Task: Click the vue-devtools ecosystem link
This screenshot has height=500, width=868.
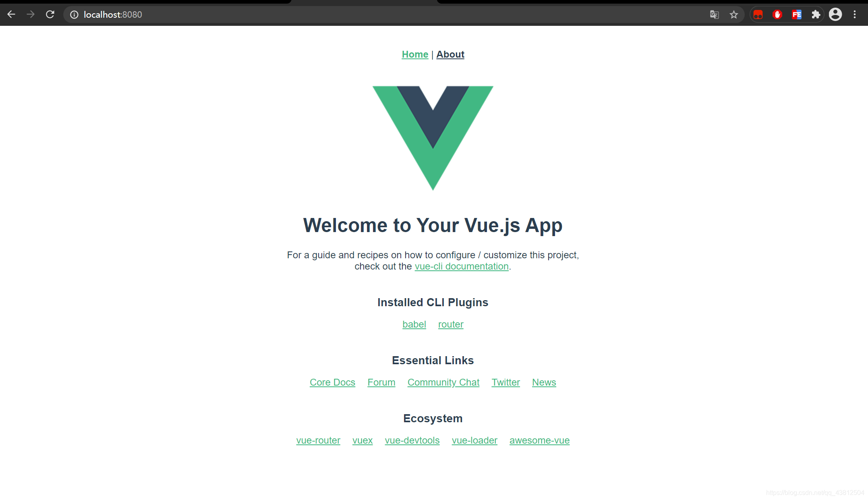Action: tap(412, 440)
